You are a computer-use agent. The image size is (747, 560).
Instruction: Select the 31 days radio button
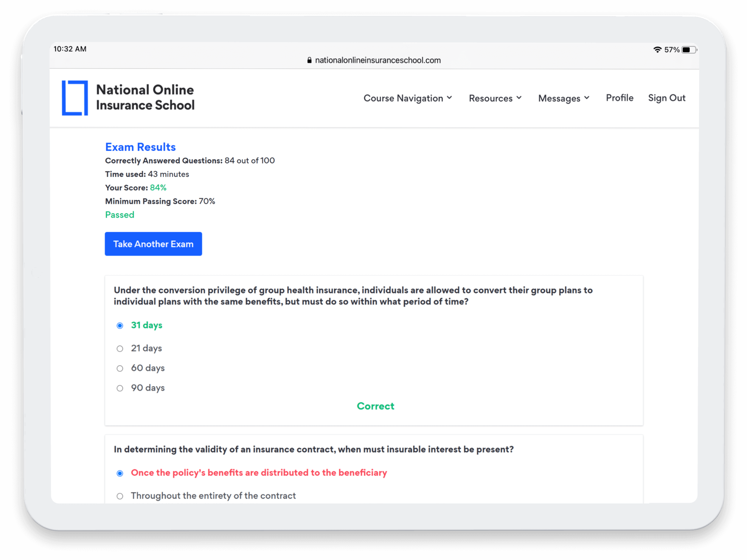pos(120,325)
